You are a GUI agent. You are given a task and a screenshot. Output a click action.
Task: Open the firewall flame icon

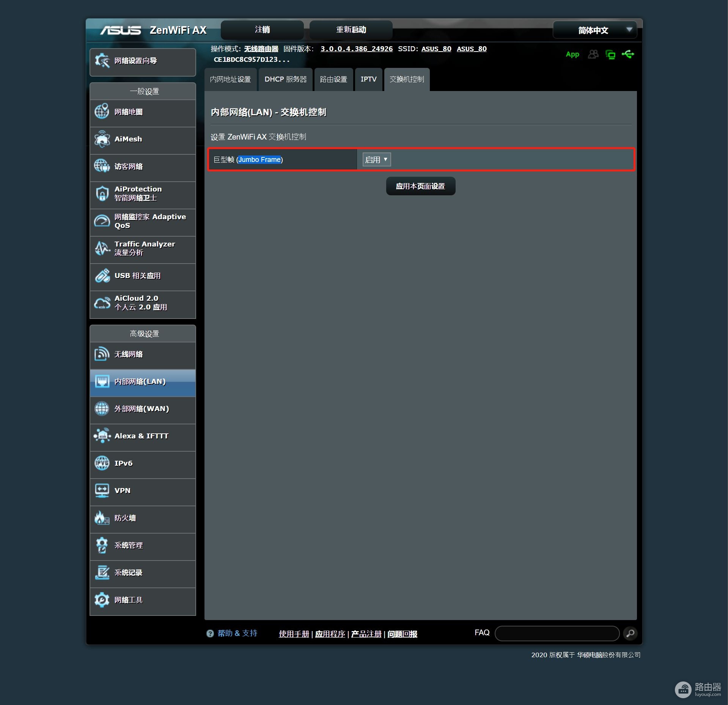(102, 518)
